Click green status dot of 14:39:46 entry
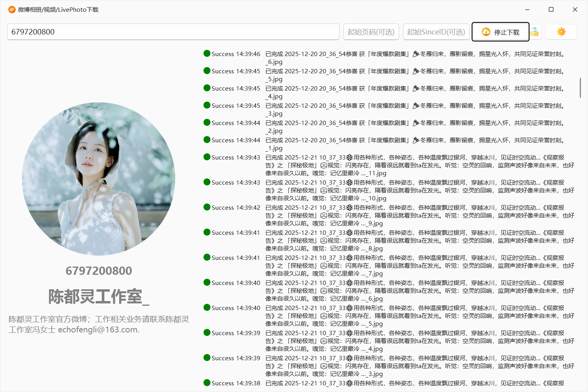 pyautogui.click(x=207, y=53)
